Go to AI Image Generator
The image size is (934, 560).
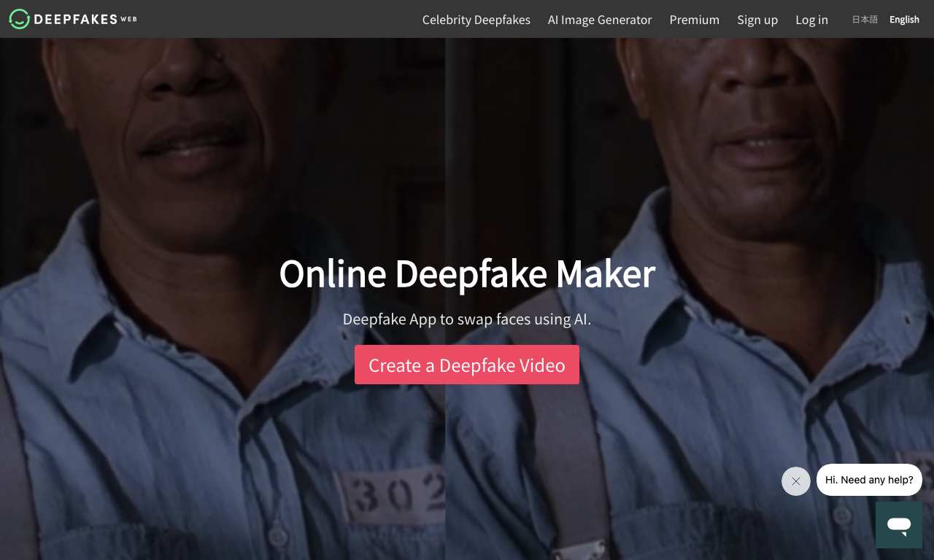coord(600,20)
